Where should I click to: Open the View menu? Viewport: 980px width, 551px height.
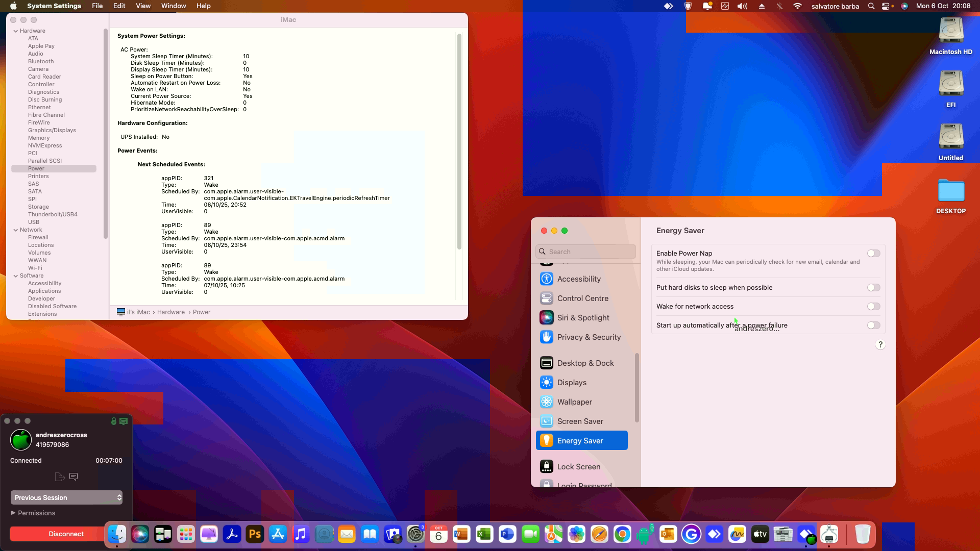coord(143,6)
